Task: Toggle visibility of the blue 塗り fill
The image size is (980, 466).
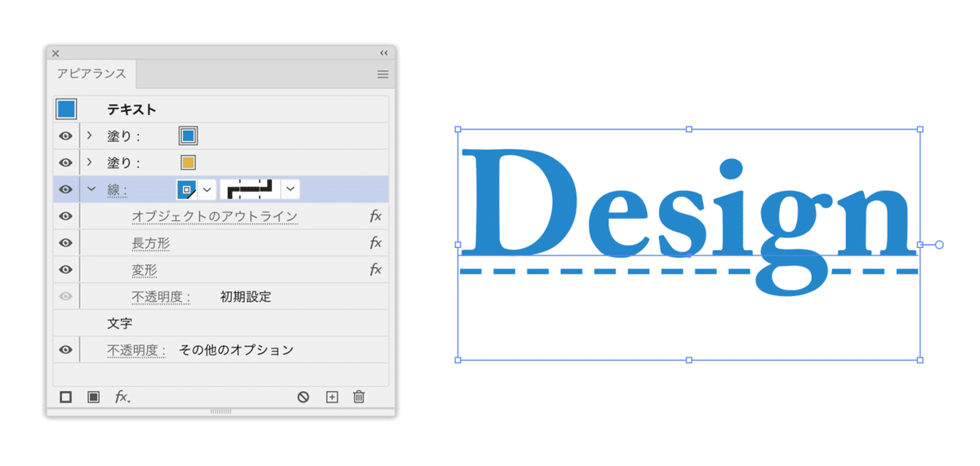Action: [x=66, y=136]
